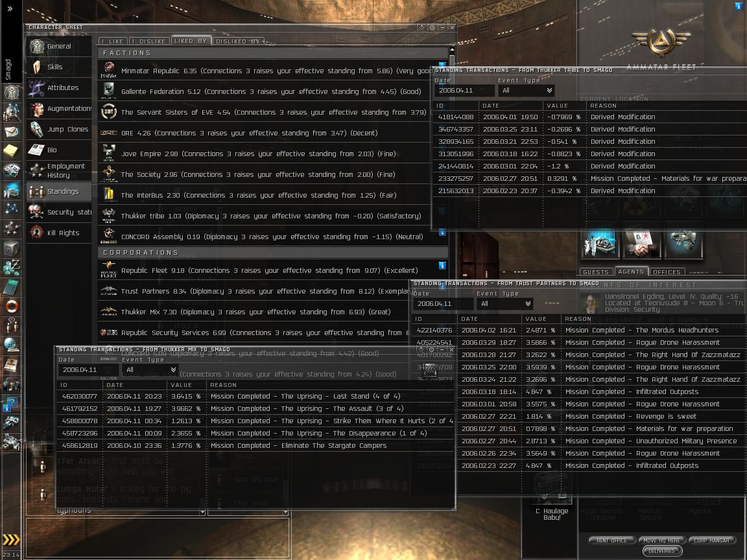Click scroll-up arrow of standings list
Viewport: 747px width, 560px height.
(451, 49)
